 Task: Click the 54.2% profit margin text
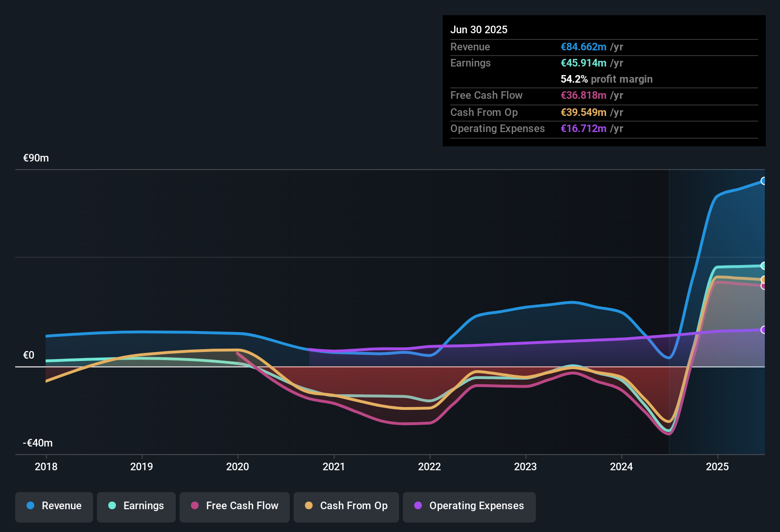tap(607, 79)
